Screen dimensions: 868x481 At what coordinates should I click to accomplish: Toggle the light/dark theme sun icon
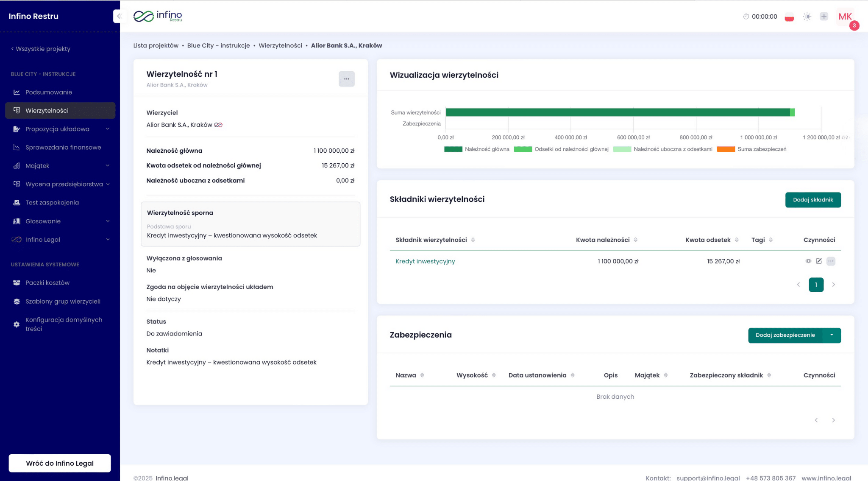click(x=807, y=17)
